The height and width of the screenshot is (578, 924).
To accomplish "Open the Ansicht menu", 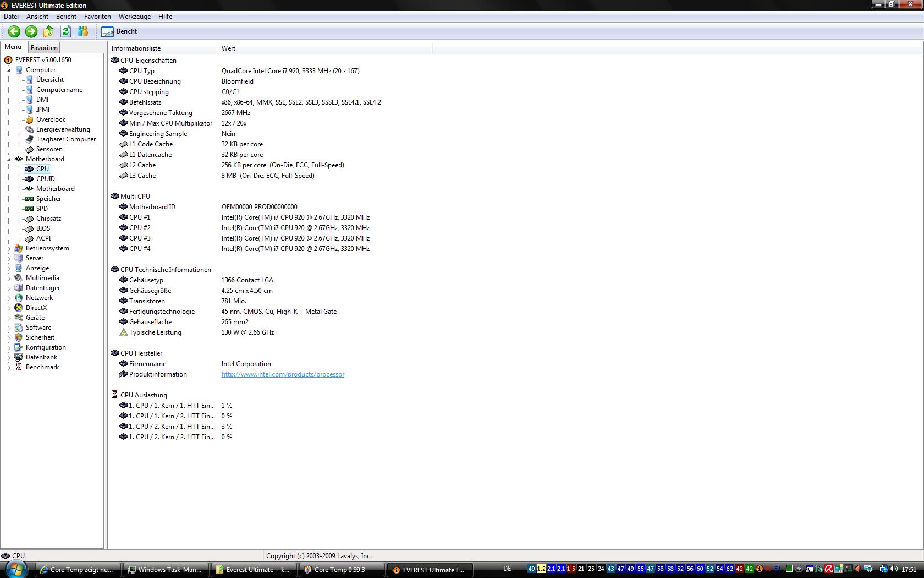I will pyautogui.click(x=37, y=17).
